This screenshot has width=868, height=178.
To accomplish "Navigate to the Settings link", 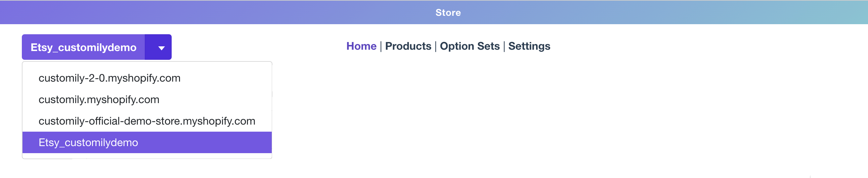I will click(529, 46).
